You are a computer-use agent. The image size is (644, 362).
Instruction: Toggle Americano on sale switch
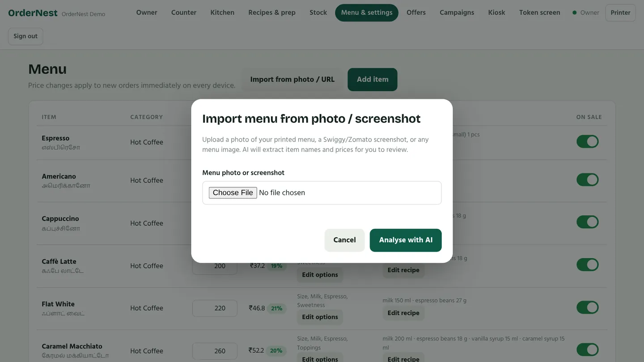pos(587,180)
